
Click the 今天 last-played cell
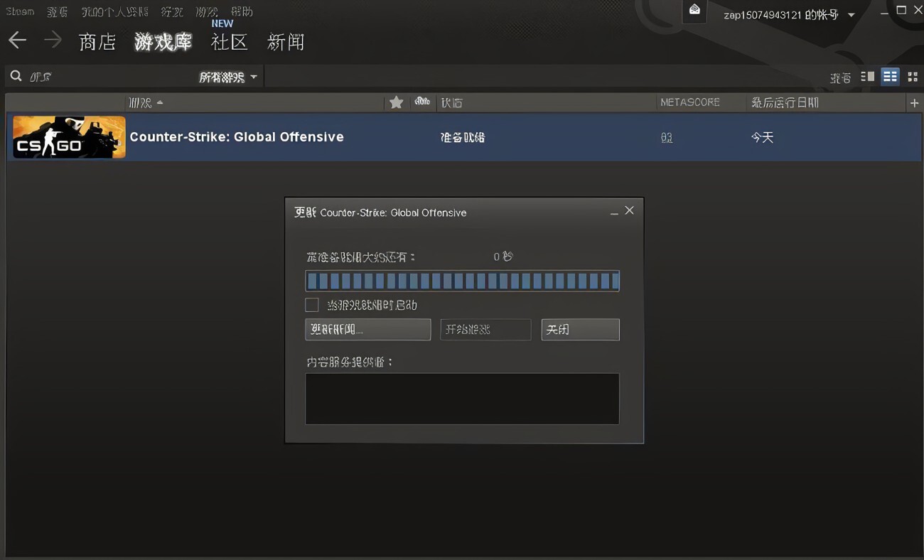[x=762, y=137]
